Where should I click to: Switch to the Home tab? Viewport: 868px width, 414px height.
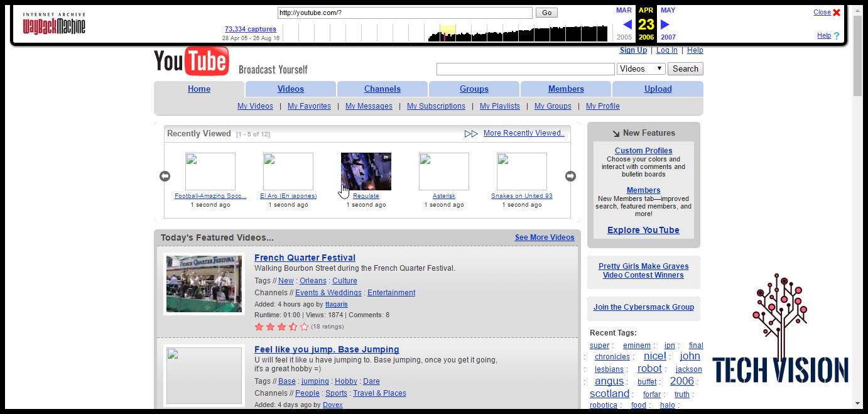tap(199, 89)
